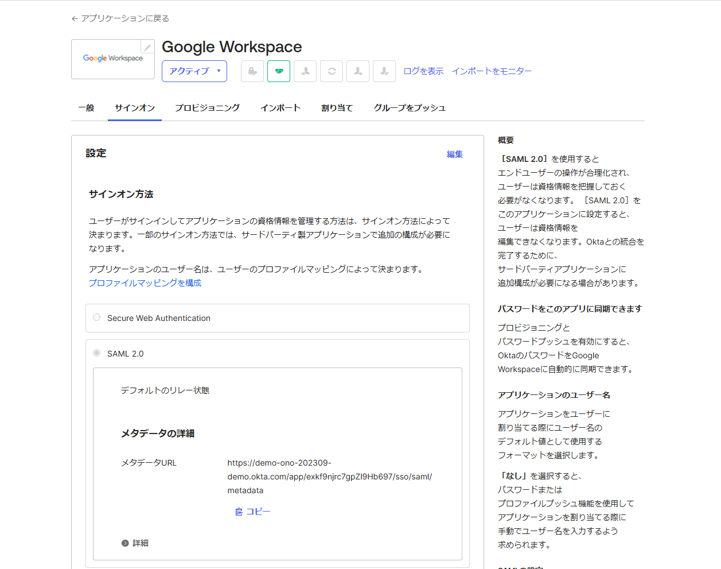Open the 割り当て tab
The image size is (721, 569).
click(337, 108)
